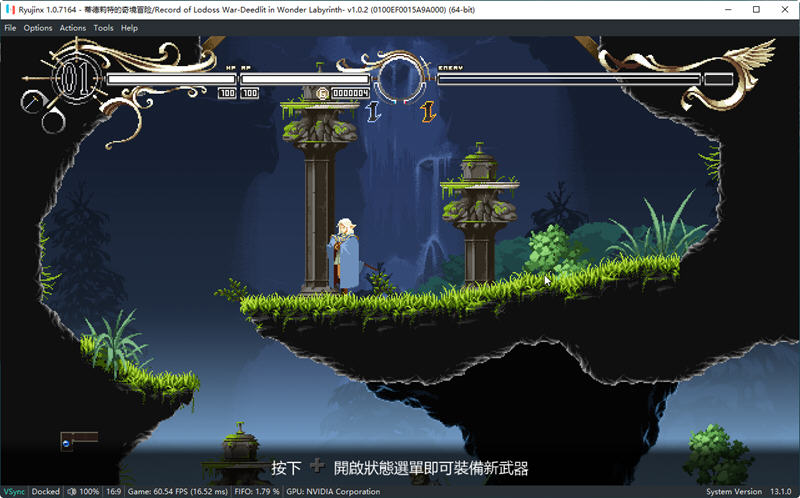Close the Ryujinx window
The height and width of the screenshot is (498, 800).
(785, 9)
